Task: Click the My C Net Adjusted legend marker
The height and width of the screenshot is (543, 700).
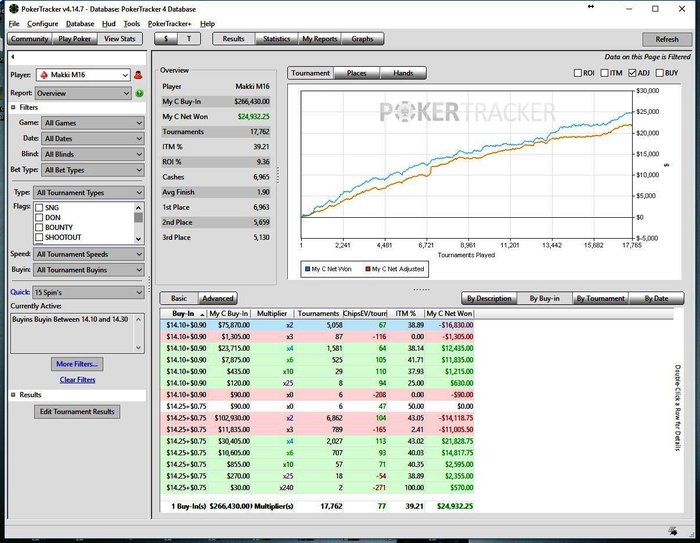Action: (x=368, y=269)
